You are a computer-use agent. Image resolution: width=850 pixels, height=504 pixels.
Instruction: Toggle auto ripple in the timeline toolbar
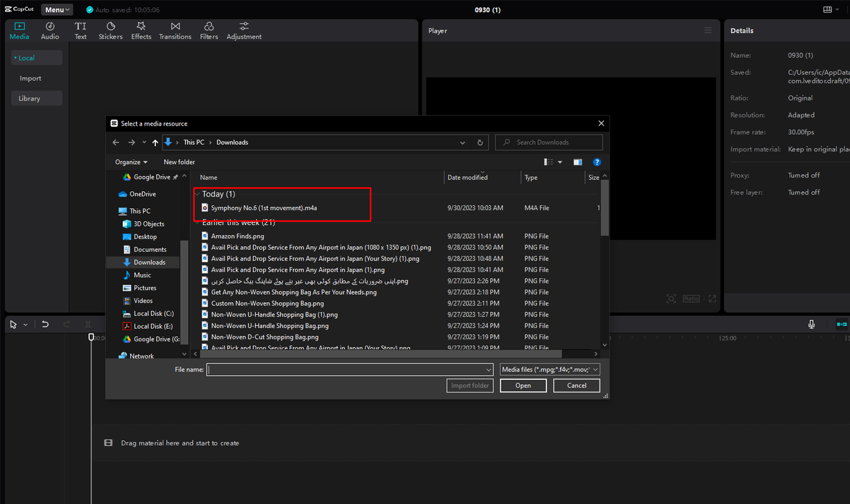tap(841, 323)
